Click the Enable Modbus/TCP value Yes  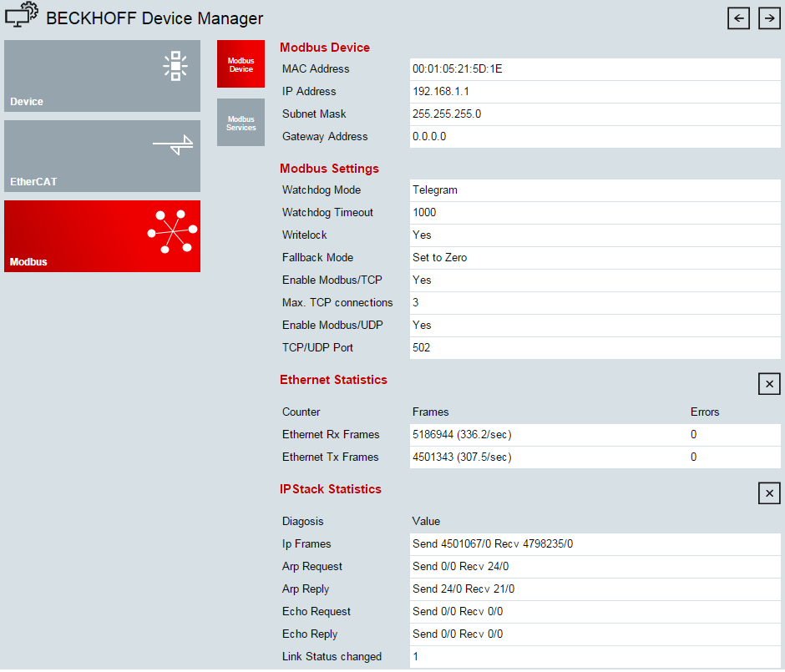tap(422, 280)
